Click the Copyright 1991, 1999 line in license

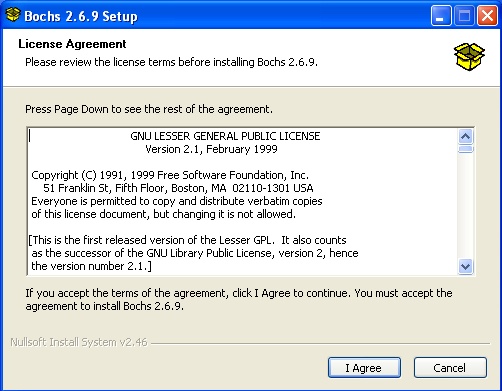170,175
